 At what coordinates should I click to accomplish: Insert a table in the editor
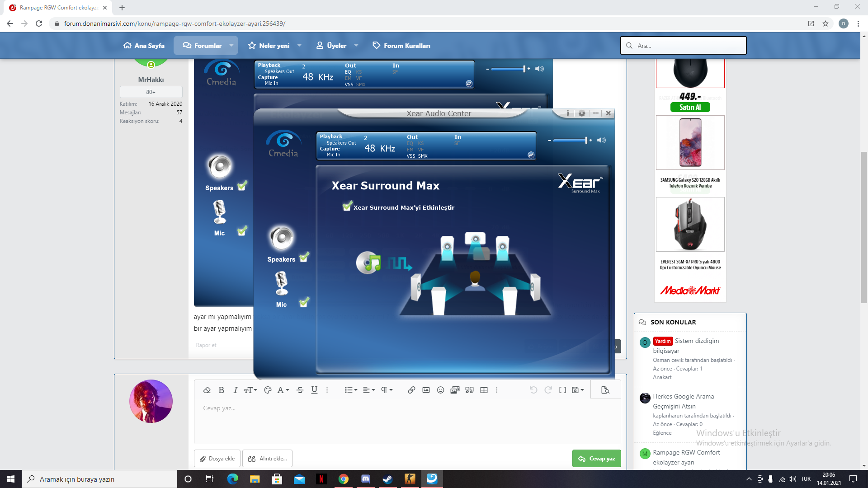484,390
